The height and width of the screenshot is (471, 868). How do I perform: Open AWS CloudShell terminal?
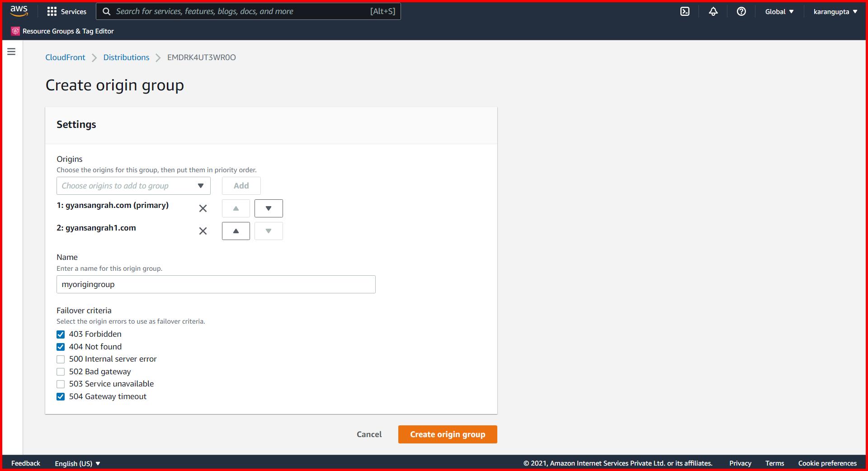coord(685,11)
